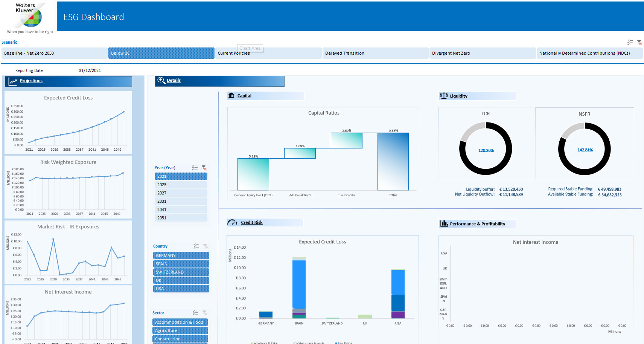Open the Performance & Profitability link
The width and height of the screenshot is (644, 344).
pos(477,224)
